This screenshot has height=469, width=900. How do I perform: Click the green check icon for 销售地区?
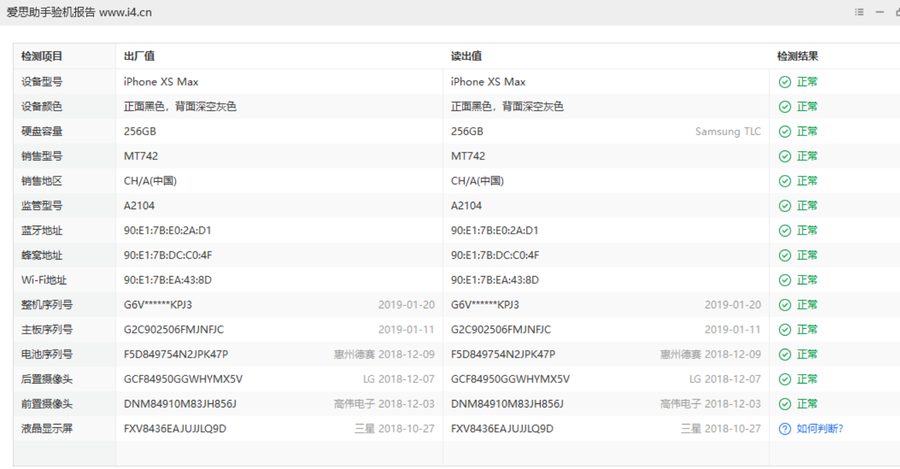pyautogui.click(x=785, y=181)
